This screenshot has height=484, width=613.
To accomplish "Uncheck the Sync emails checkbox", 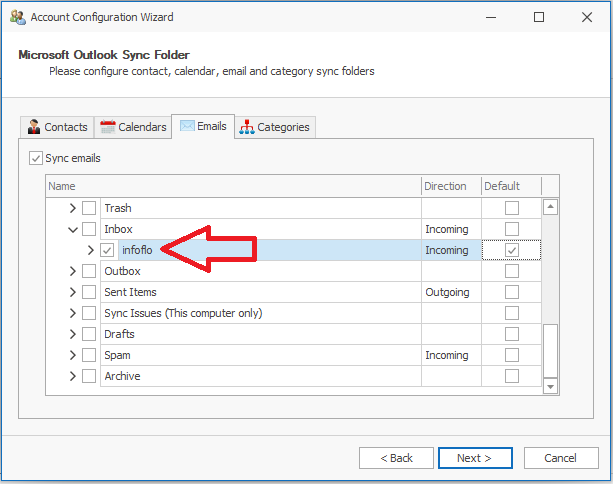I will tap(36, 158).
